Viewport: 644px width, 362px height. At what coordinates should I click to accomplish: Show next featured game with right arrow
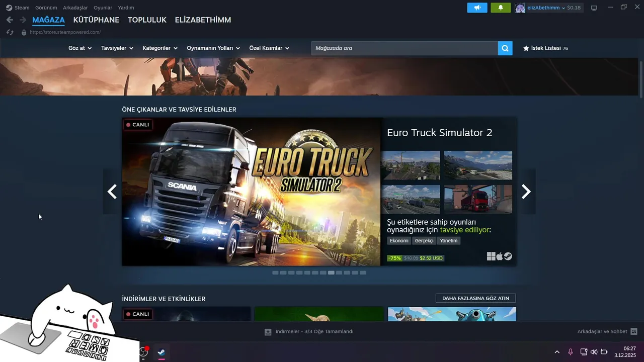pos(526,192)
